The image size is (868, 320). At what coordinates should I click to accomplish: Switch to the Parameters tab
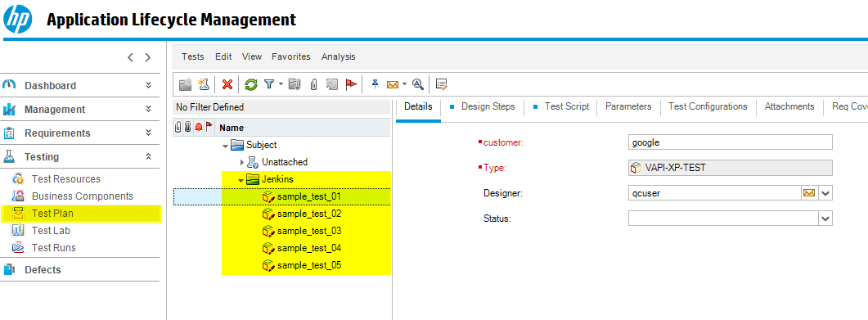(628, 106)
